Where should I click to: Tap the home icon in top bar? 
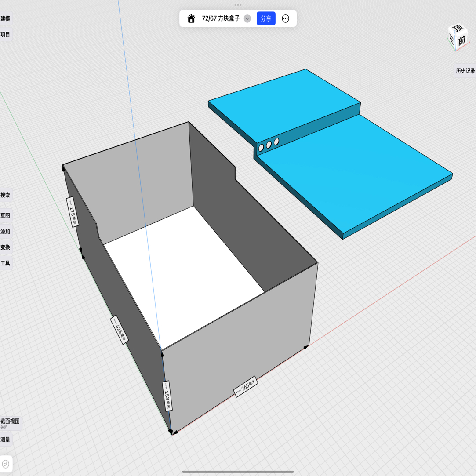[x=191, y=18]
